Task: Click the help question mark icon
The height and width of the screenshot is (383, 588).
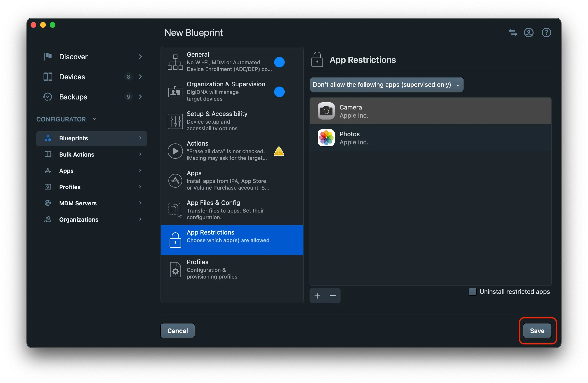Action: coord(546,33)
